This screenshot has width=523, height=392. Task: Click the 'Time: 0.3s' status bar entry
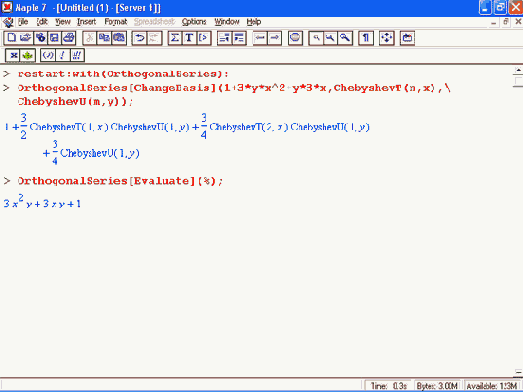pos(389,386)
